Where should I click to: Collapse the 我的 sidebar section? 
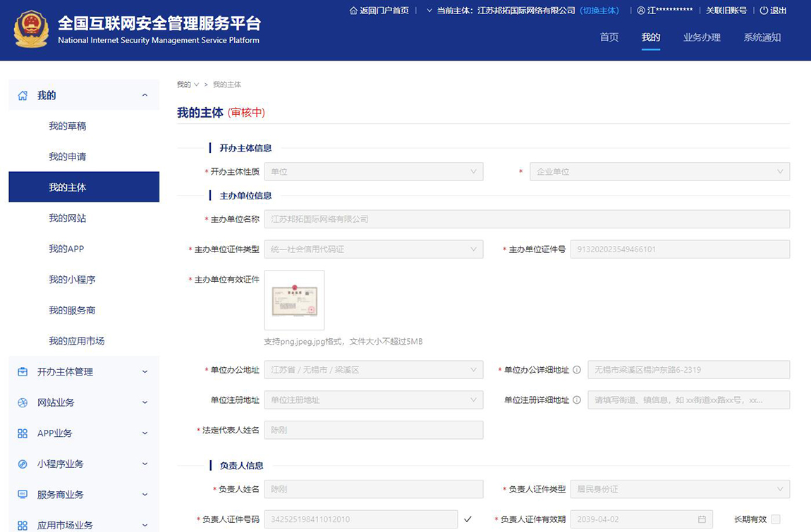[x=144, y=94]
